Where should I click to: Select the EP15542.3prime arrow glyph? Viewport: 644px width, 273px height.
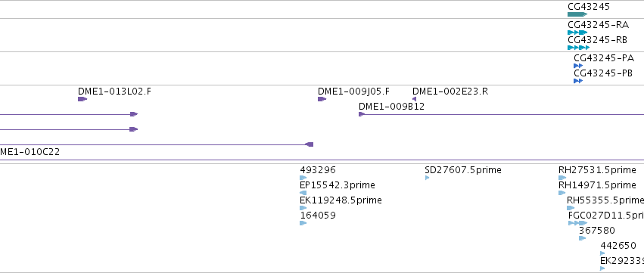[x=303, y=193]
